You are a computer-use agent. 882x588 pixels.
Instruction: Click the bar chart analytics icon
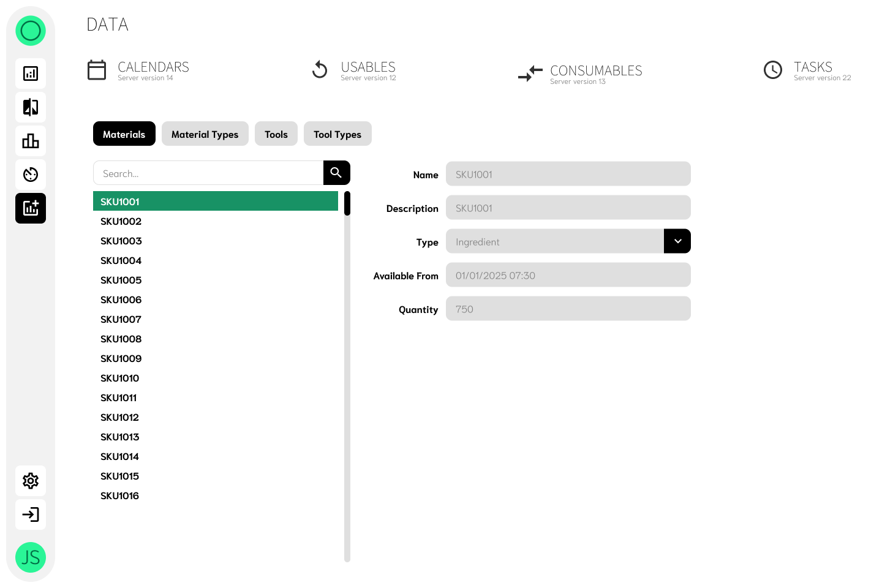coord(31,141)
